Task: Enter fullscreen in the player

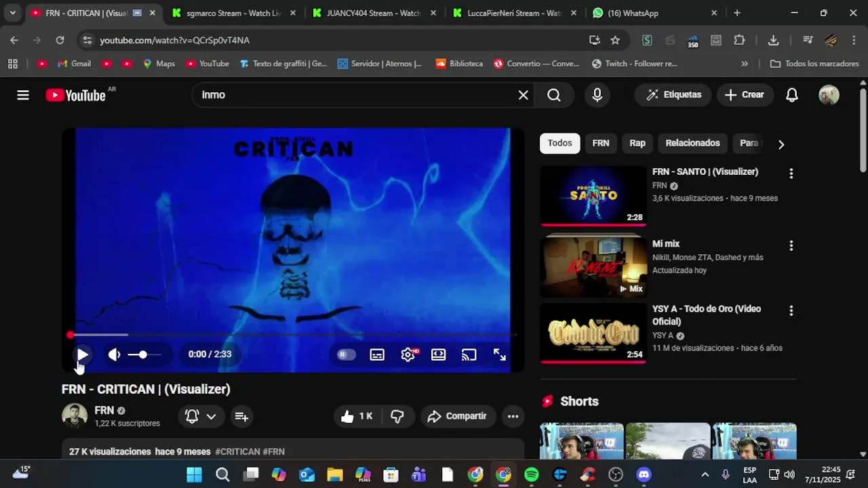Action: [500, 354]
